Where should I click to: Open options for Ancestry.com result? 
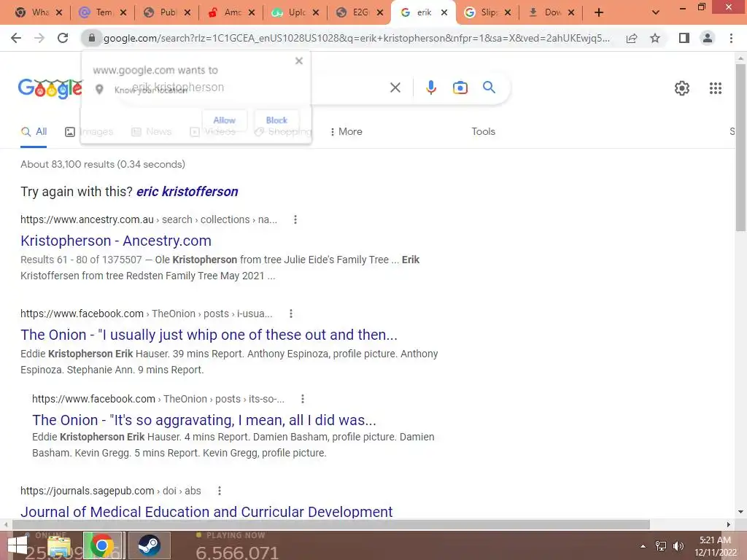pos(295,219)
